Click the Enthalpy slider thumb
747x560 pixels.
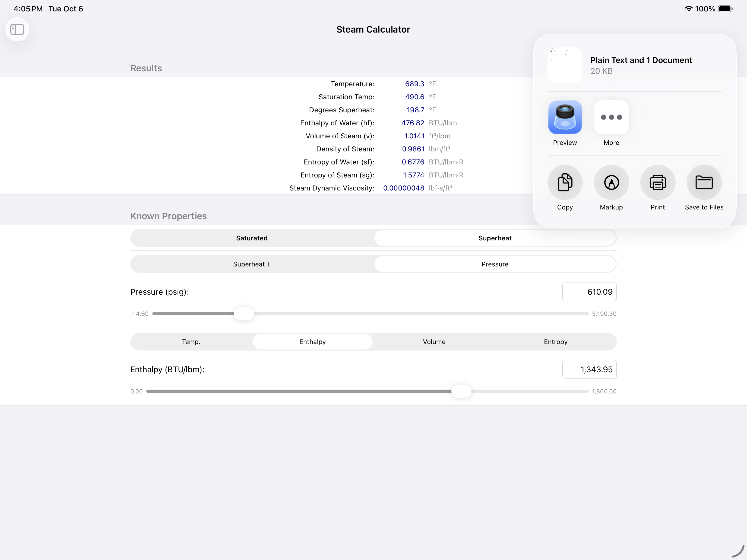pyautogui.click(x=461, y=391)
